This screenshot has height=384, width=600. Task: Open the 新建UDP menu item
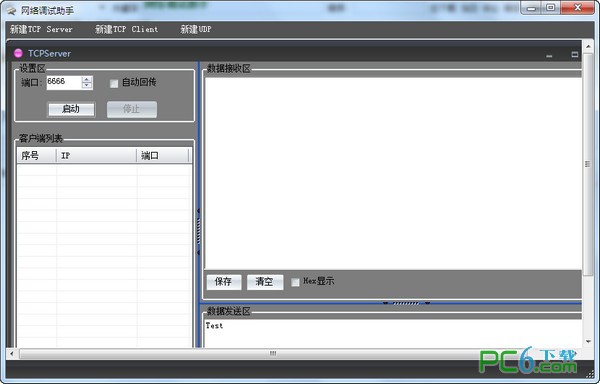(196, 29)
